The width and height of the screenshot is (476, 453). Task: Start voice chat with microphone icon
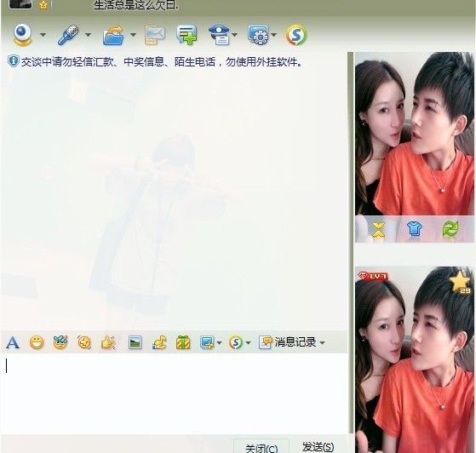[68, 35]
